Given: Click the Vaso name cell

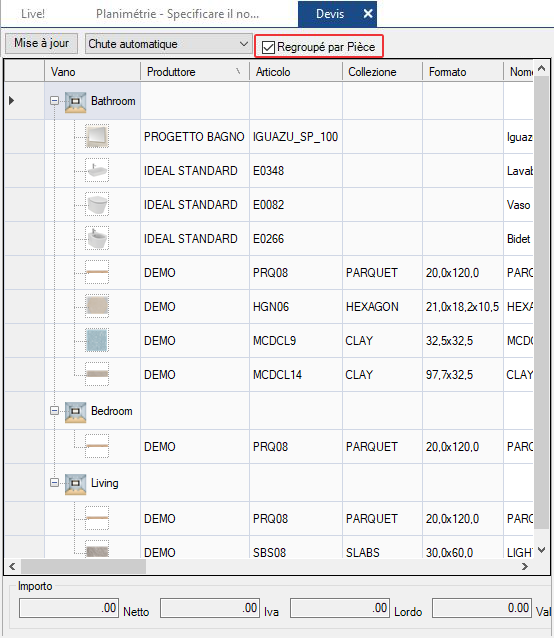Looking at the screenshot, I should click(519, 205).
